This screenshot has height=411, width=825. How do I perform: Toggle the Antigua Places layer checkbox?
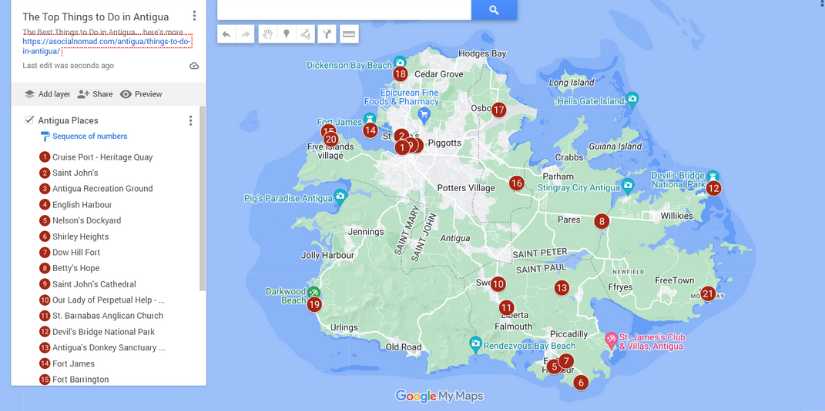29,120
